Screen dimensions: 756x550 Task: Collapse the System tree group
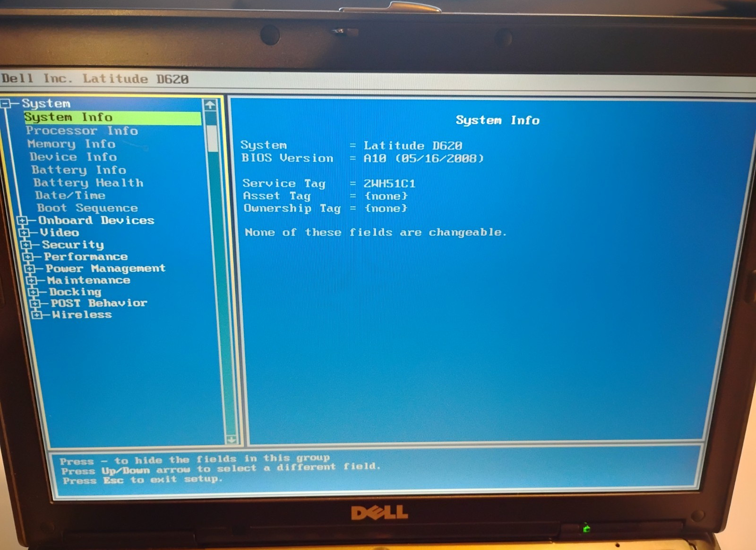[6, 103]
